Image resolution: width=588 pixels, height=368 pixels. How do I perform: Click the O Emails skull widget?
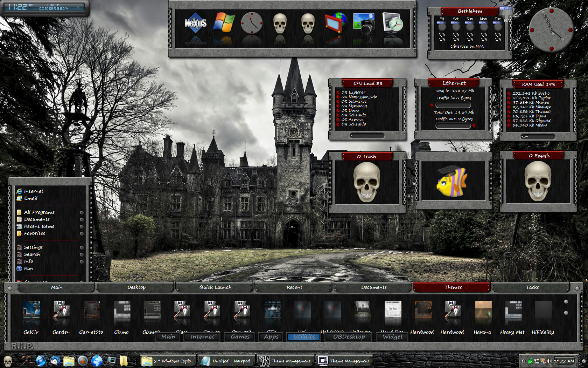tap(538, 181)
